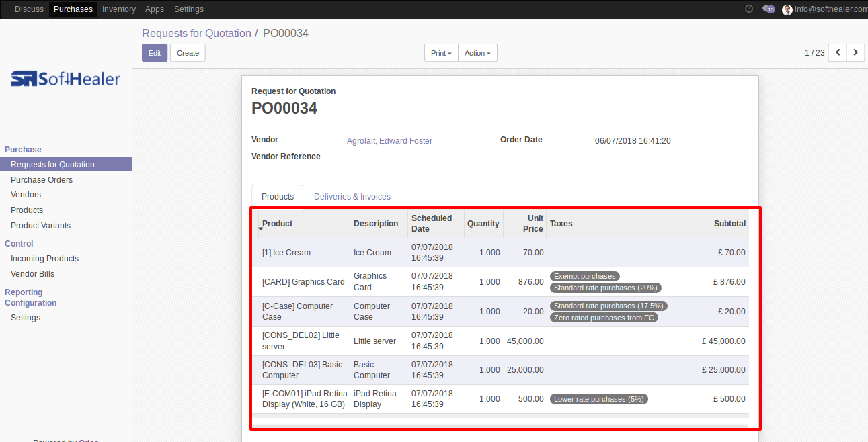This screenshot has width=868, height=442.
Task: Click the order date 06/07/2018 16:41:20
Action: (633, 141)
